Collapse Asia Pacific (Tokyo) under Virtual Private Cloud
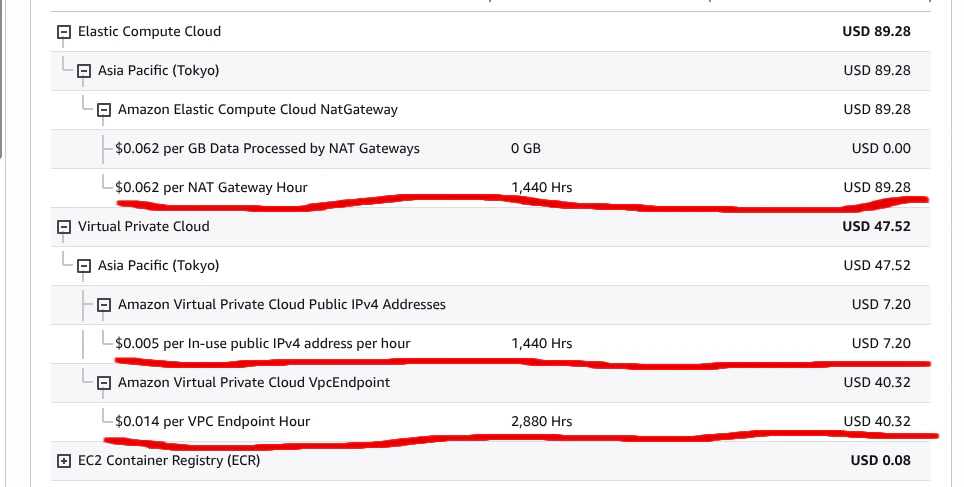The width and height of the screenshot is (964, 487). tap(84, 266)
